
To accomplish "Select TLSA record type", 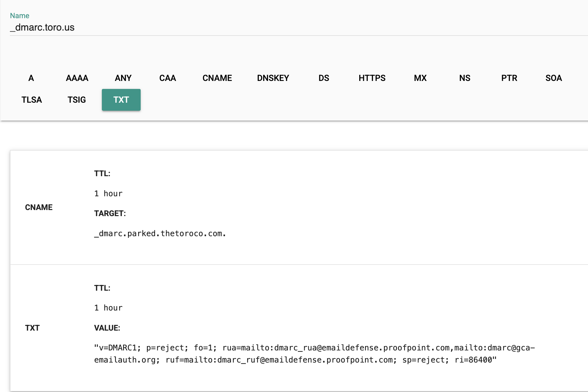I will click(x=32, y=100).
